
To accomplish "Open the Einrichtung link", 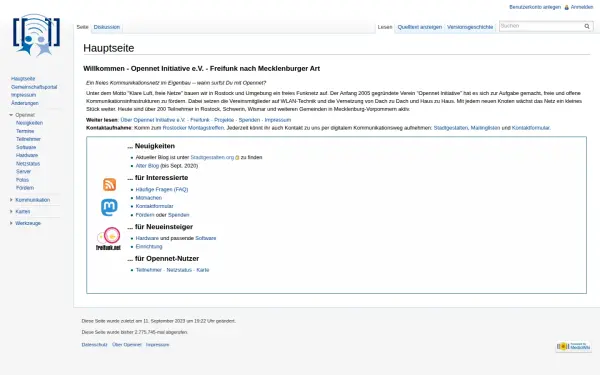I will click(149, 247).
